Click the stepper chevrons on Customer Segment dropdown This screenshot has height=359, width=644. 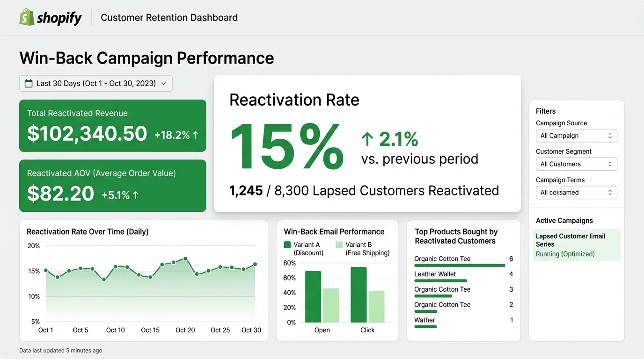pyautogui.click(x=610, y=164)
